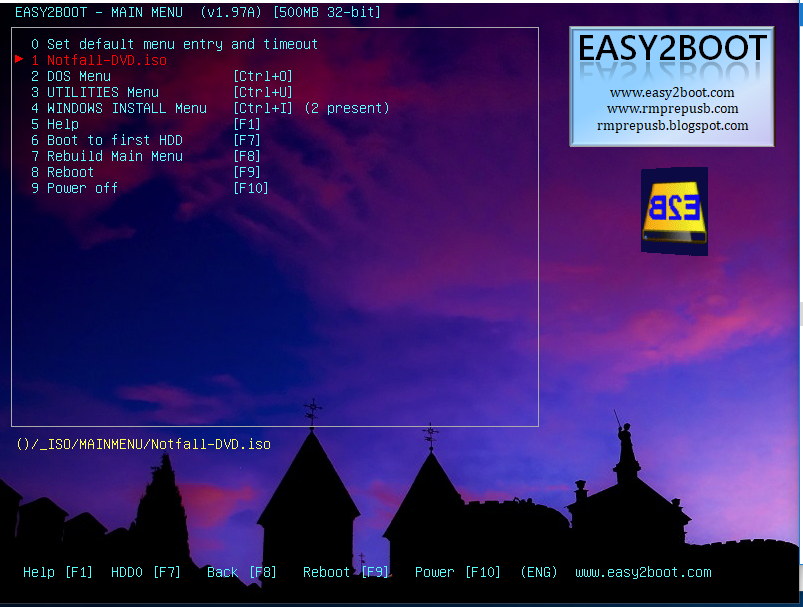803x607 pixels.
Task: Click 'Reboot [F9]' in the bottom bar
Action: [346, 572]
